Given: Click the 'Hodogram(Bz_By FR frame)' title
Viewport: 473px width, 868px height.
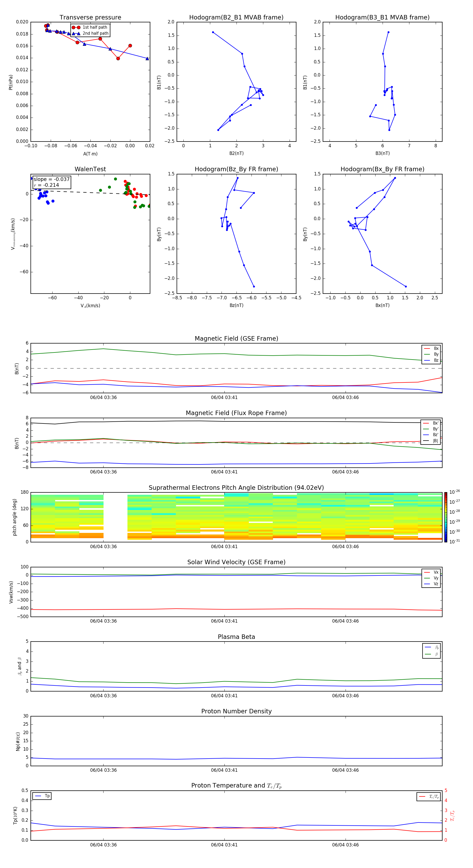Looking at the screenshot, I should tap(236, 169).
